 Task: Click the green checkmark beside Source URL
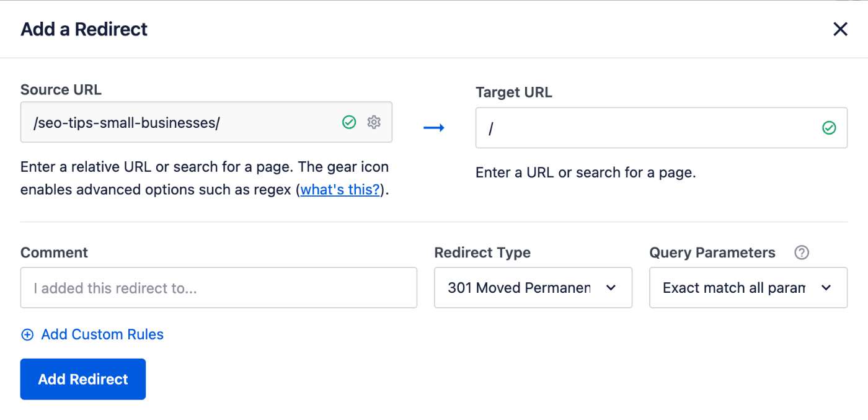point(349,122)
